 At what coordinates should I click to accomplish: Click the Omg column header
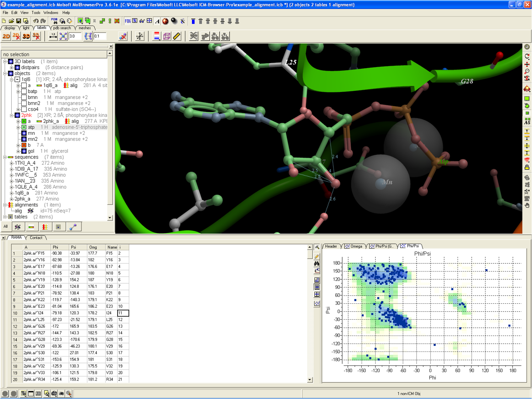coord(93,247)
